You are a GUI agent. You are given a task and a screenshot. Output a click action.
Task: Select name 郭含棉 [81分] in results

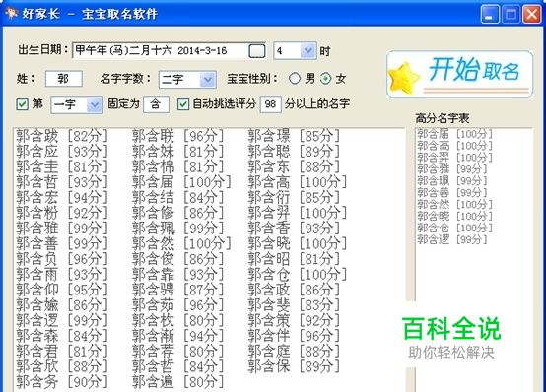coord(178,166)
